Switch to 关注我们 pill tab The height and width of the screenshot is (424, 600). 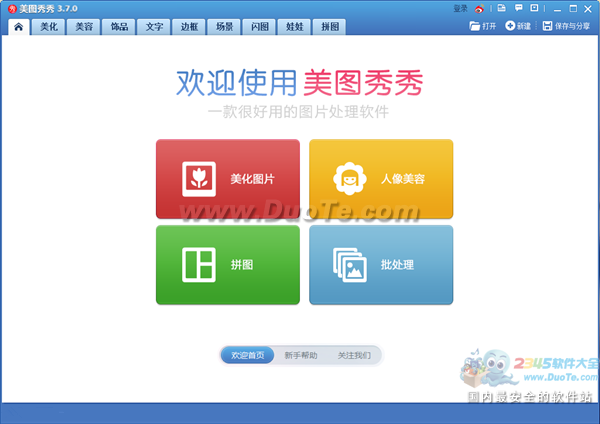click(x=354, y=356)
